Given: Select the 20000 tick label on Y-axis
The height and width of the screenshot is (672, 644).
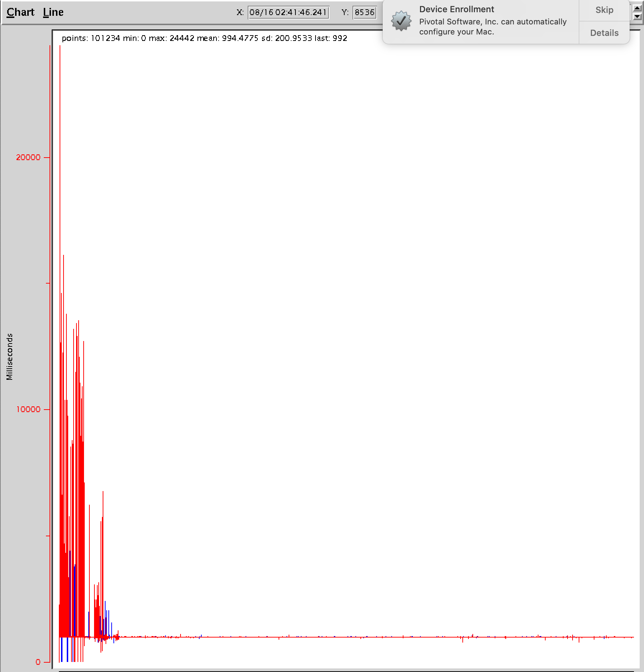Looking at the screenshot, I should click(x=28, y=157).
